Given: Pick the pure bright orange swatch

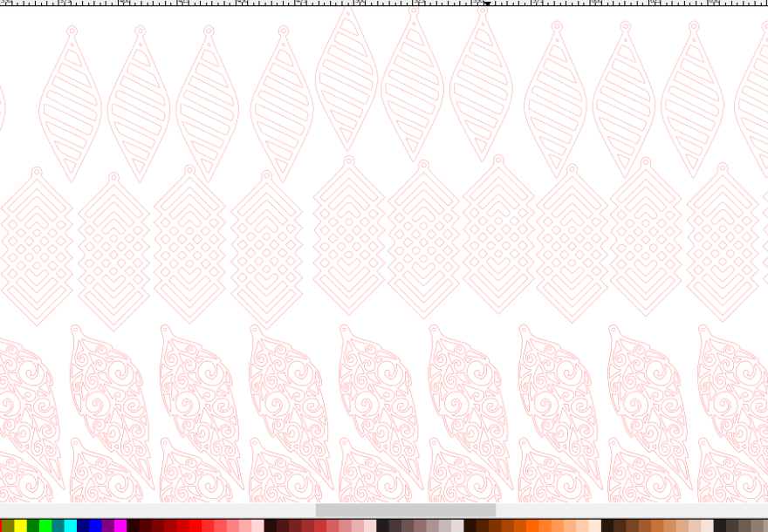Looking at the screenshot, I should tap(531, 526).
